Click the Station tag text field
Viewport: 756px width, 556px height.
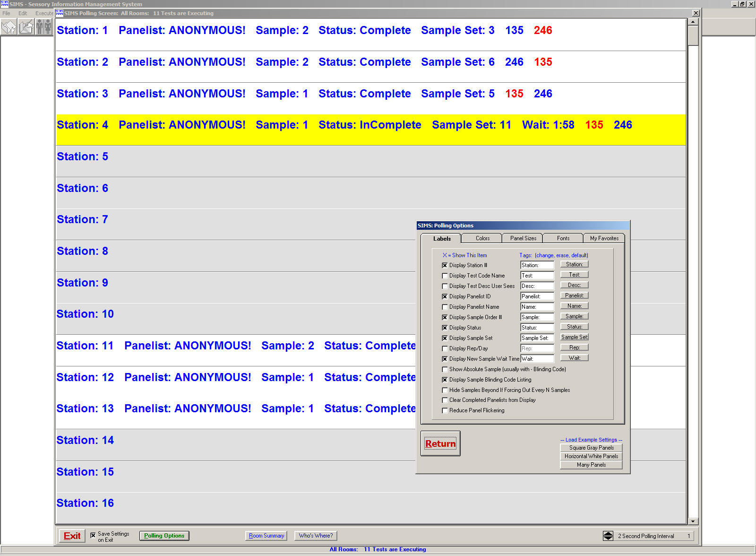tap(537, 265)
